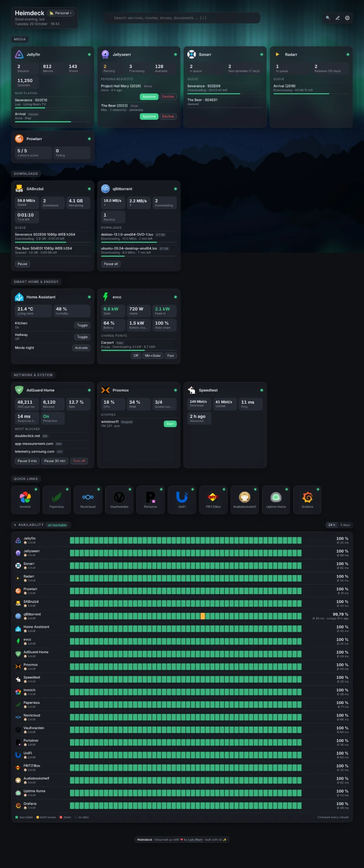The image size is (364, 868).
Task: Click the Proxmox card logo
Action: [x=105, y=390]
